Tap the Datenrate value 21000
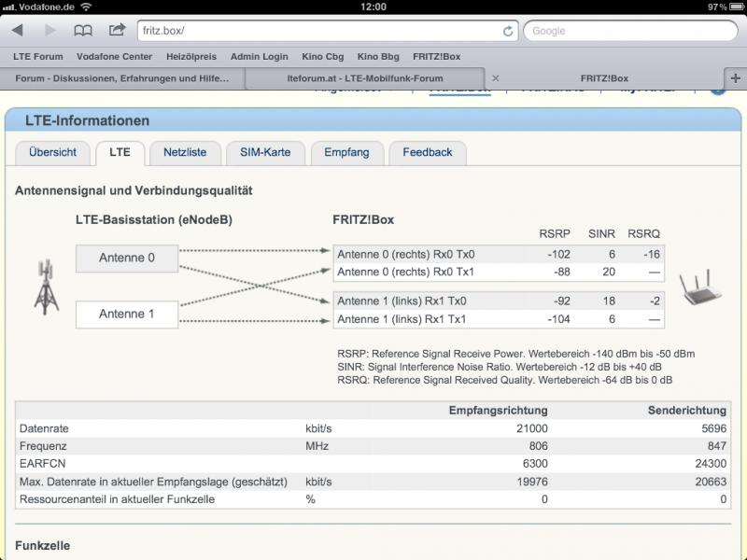 532,428
